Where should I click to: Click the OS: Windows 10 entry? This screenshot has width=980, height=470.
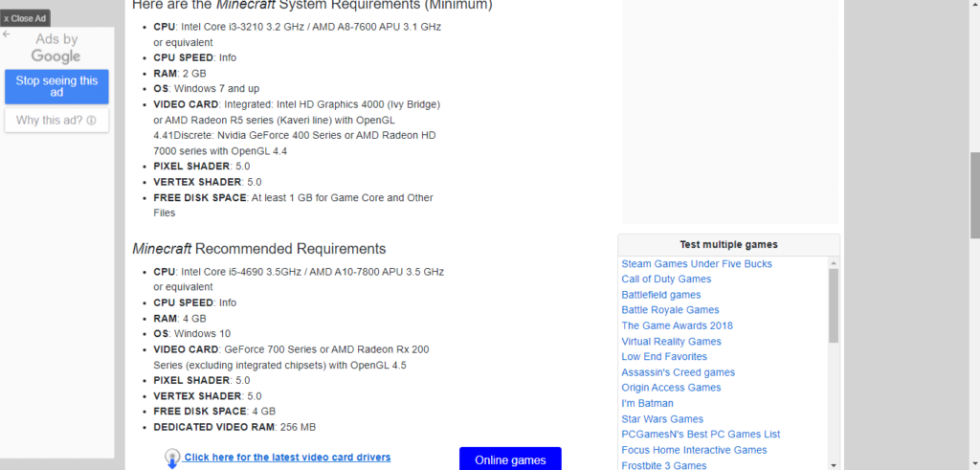(191, 333)
